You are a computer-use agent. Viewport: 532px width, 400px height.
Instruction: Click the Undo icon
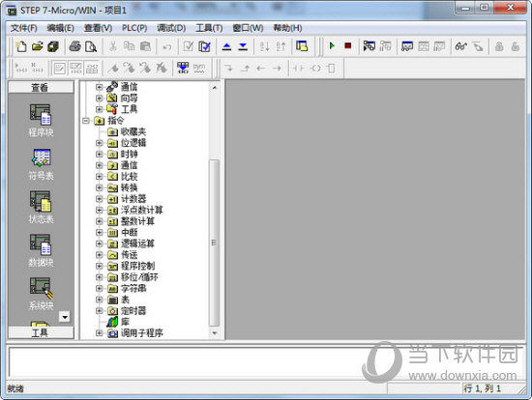(167, 46)
